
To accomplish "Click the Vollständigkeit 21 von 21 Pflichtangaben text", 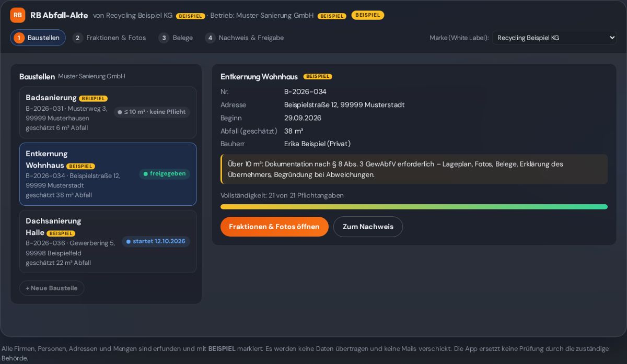I will pyautogui.click(x=282, y=195).
